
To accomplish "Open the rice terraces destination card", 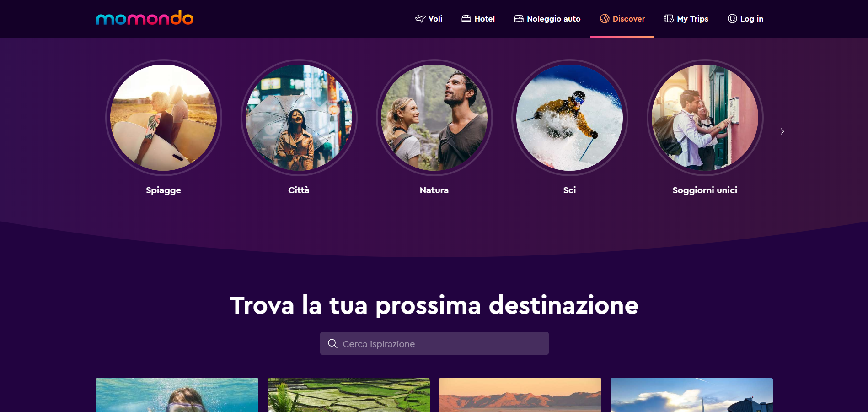I will pyautogui.click(x=348, y=395).
